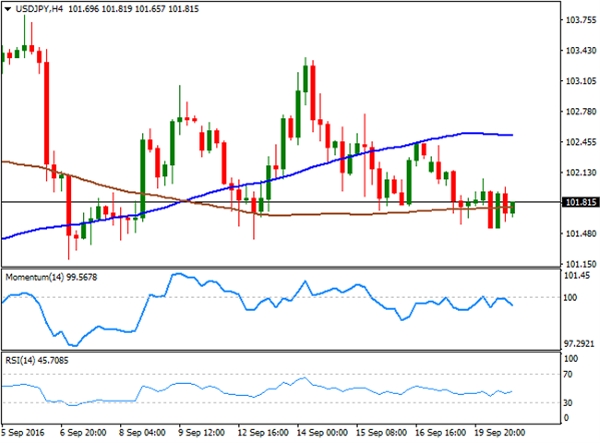Screen dimensions: 600x443
Task: Click the 101.480 price axis label
Action: point(581,233)
